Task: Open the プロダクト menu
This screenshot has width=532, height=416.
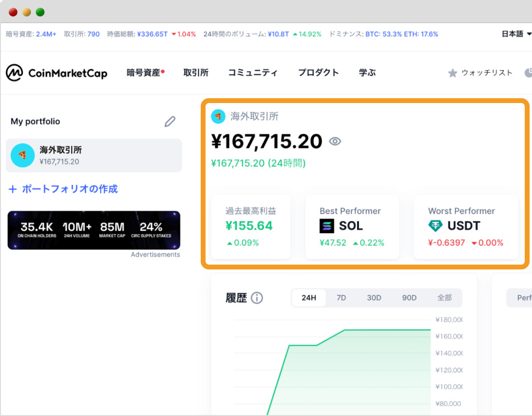Action: (318, 73)
